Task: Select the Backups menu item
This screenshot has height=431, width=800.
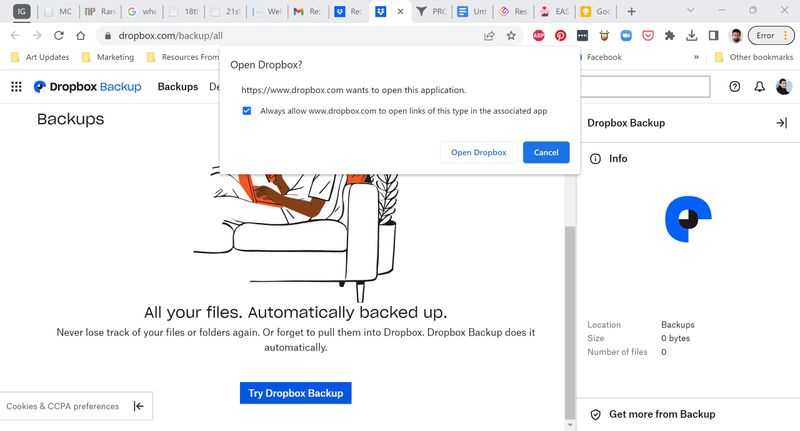Action: 177,87
